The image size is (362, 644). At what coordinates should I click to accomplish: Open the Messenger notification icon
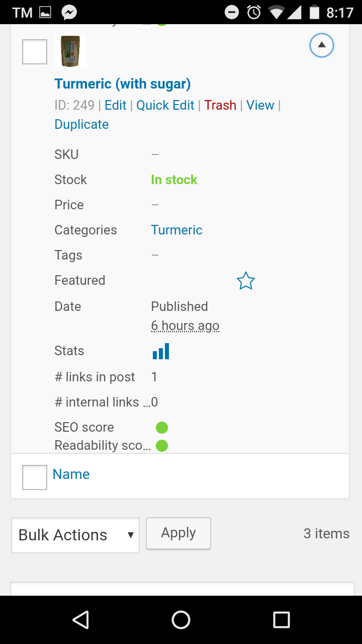pos(69,12)
